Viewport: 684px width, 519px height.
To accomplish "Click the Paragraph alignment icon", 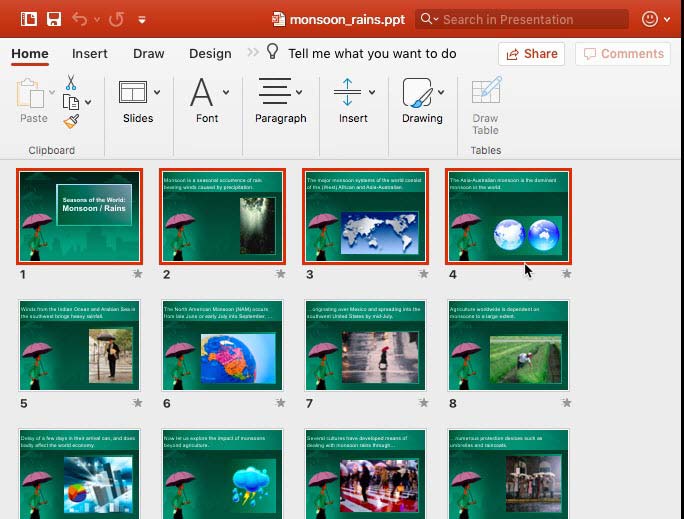I will (x=275, y=91).
